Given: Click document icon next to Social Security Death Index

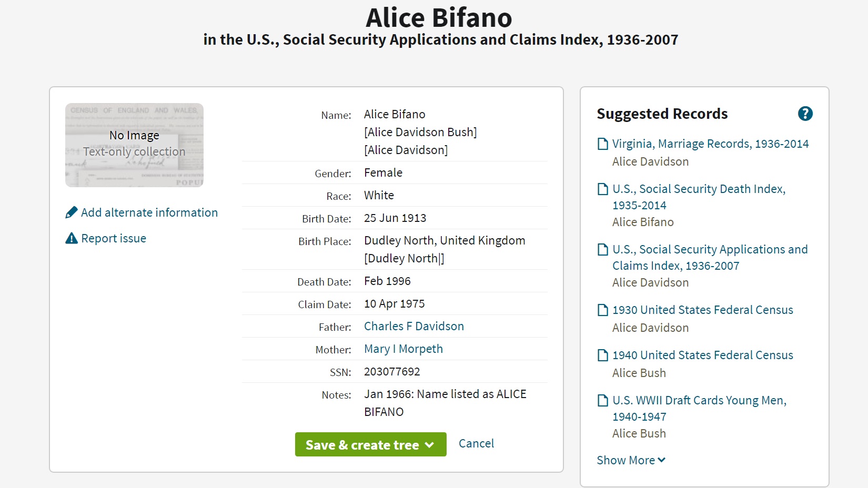Looking at the screenshot, I should 603,189.
